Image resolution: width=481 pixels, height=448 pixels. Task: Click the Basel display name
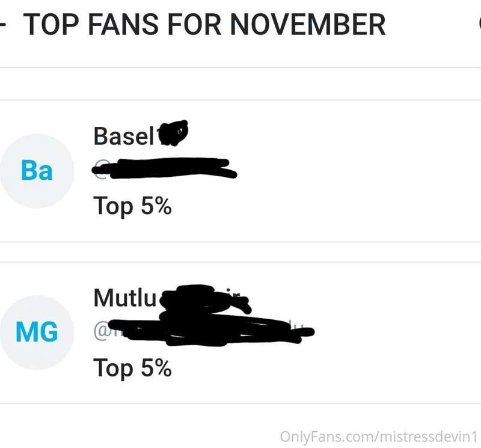[x=124, y=136]
